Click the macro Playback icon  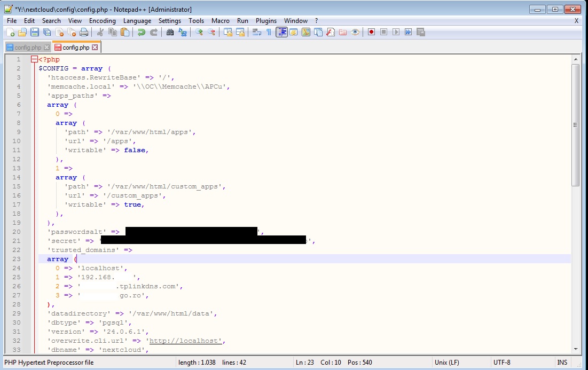[396, 32]
